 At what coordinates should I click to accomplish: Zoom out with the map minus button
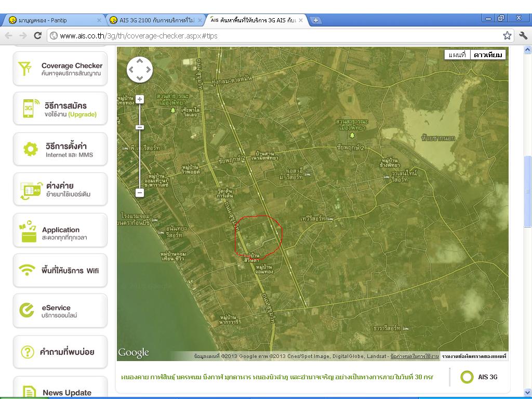point(139,193)
